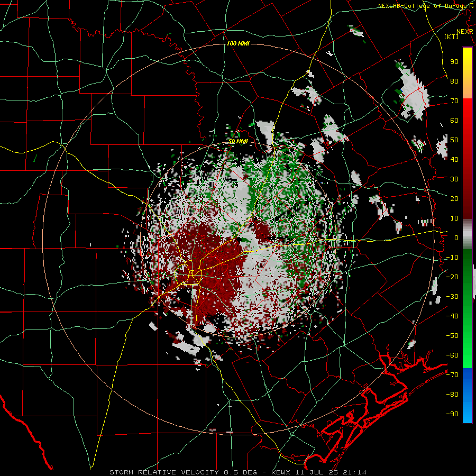Select the dark red segment near 20 KT

tap(467, 198)
